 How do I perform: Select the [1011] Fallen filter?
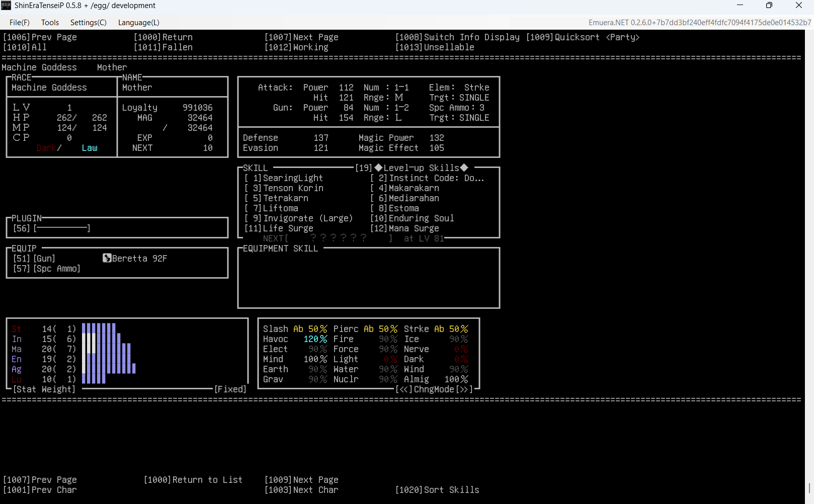click(x=163, y=47)
